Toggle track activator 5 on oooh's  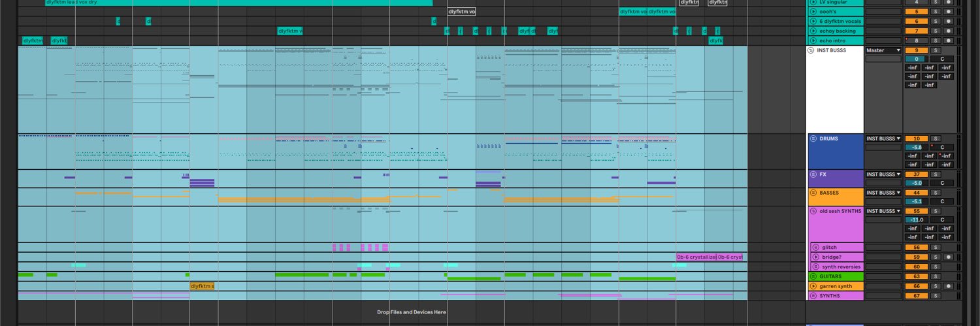click(x=917, y=12)
